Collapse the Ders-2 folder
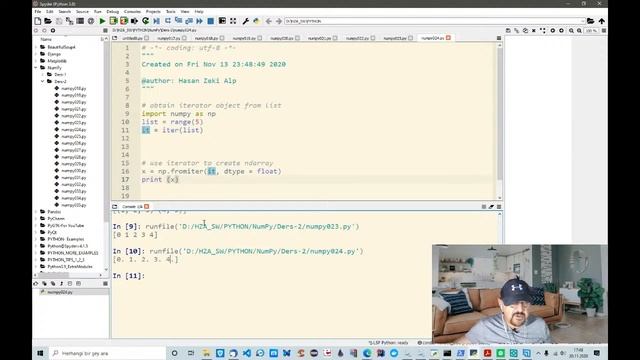The image size is (640, 360). 42,81
